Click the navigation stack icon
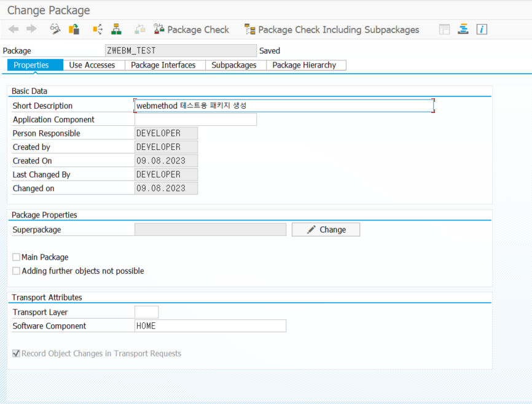 pos(463,29)
